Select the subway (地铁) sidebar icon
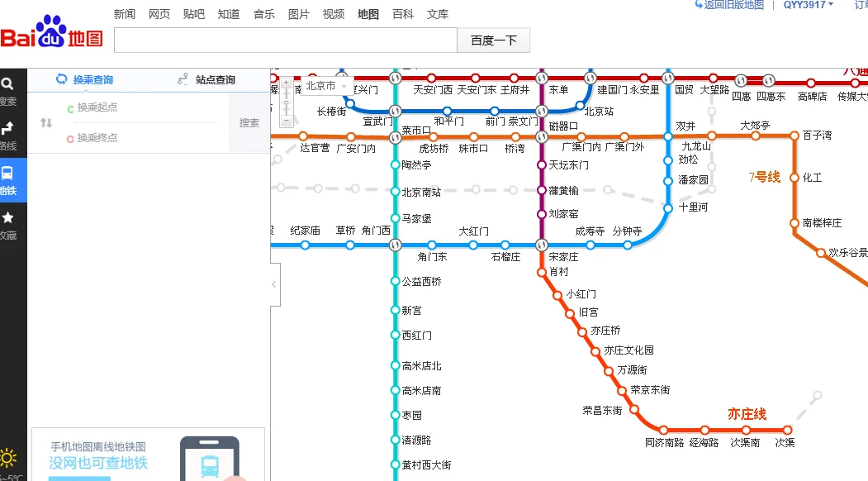 coord(7,172)
